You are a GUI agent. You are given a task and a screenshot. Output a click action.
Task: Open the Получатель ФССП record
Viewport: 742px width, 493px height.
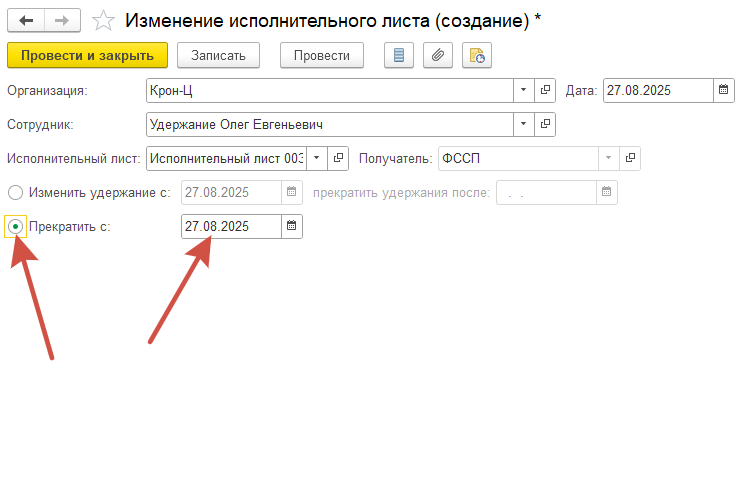[629, 158]
